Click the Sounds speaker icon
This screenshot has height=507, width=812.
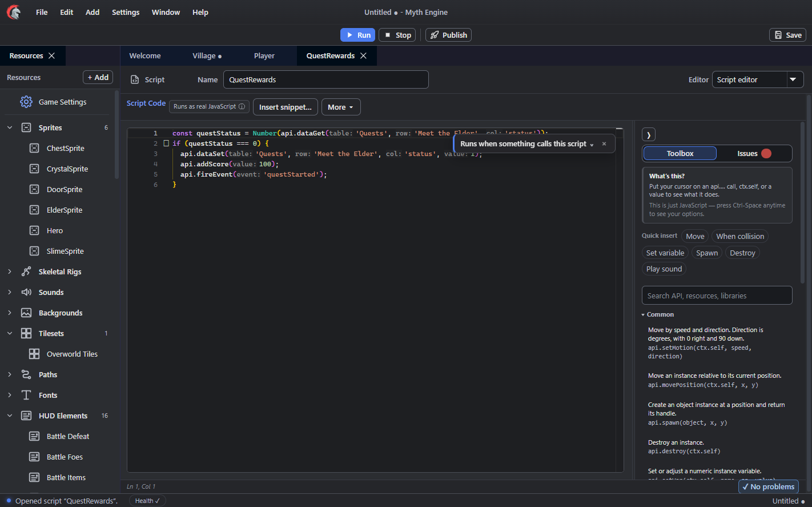pos(26,292)
